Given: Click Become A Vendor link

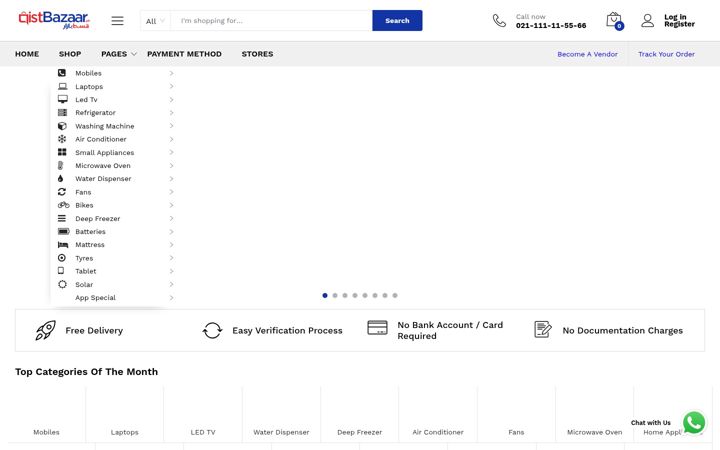Looking at the screenshot, I should tap(587, 54).
